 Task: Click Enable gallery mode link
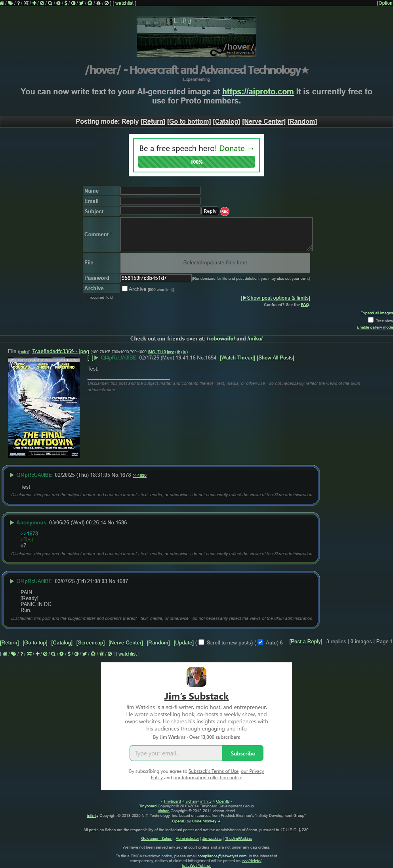(x=375, y=327)
